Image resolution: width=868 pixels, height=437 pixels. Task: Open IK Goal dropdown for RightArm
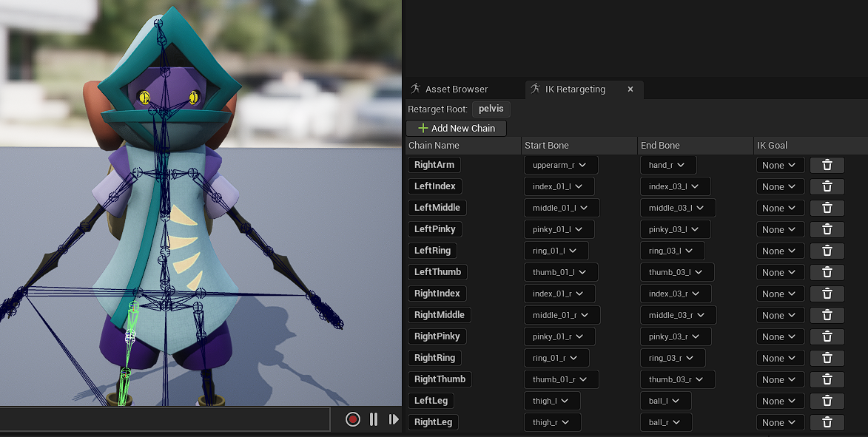[780, 165]
